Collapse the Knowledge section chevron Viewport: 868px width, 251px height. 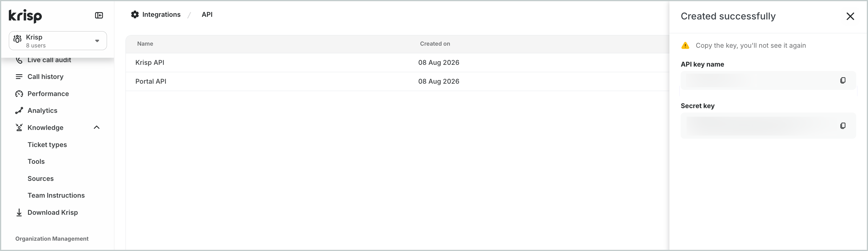97,127
